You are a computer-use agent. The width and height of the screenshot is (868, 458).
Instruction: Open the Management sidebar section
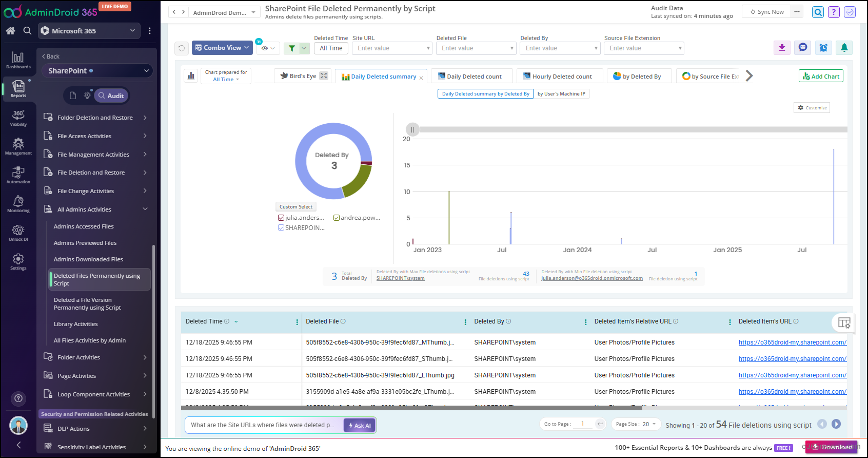tap(18, 146)
